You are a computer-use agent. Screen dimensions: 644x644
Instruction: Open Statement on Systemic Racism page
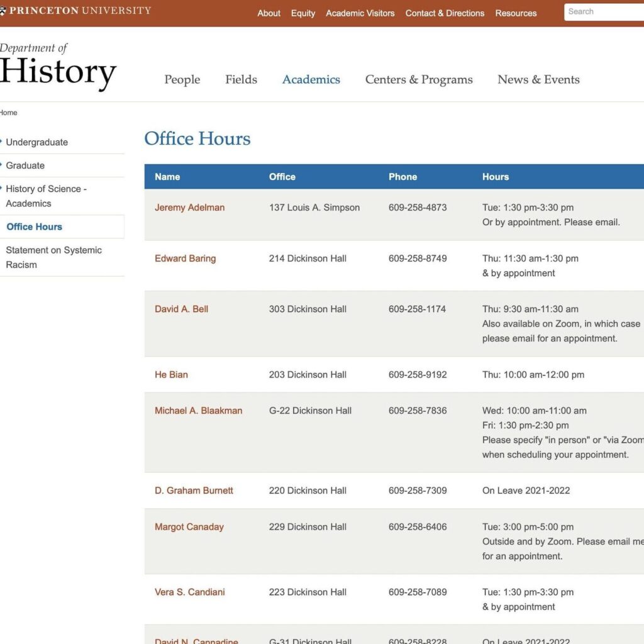(54, 257)
